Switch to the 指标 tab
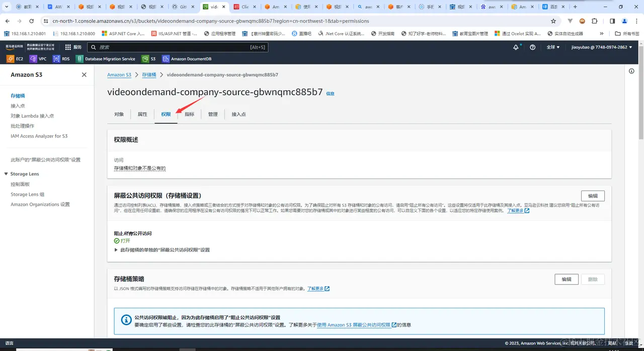 [189, 114]
